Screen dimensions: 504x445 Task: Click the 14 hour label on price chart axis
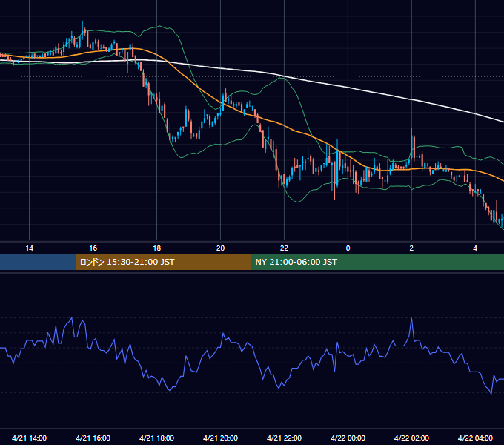pos(29,248)
